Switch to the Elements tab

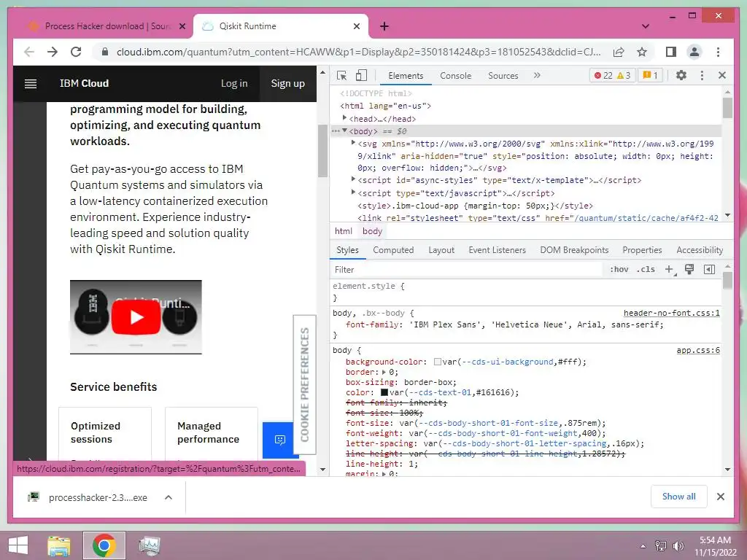[406, 76]
